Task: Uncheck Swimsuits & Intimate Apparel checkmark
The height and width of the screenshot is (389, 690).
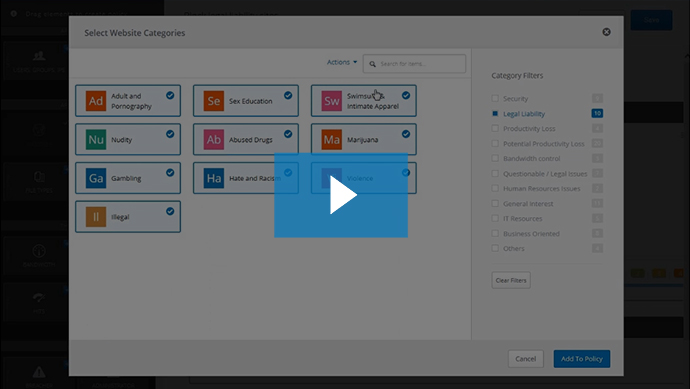Action: pos(406,95)
